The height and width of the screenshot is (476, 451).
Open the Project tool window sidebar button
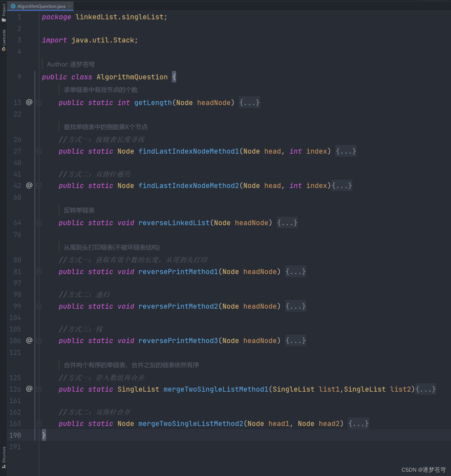coord(4,13)
